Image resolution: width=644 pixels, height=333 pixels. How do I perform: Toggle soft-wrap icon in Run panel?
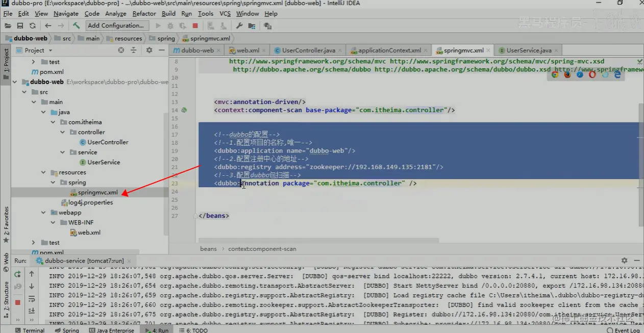tap(32, 299)
